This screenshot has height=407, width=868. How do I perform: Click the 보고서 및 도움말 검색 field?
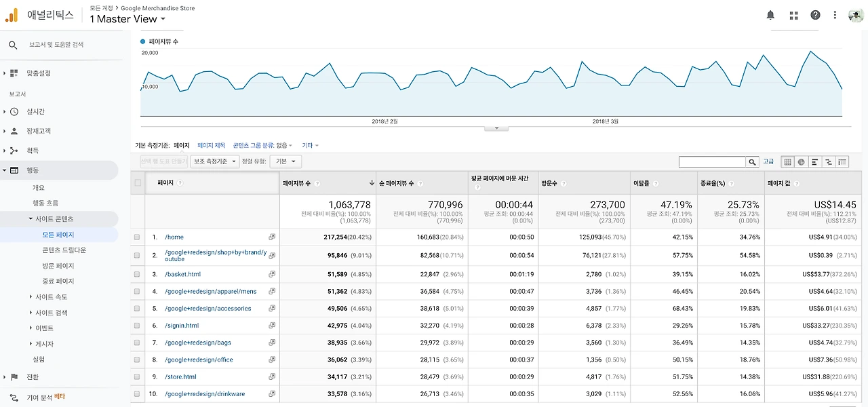tap(56, 45)
